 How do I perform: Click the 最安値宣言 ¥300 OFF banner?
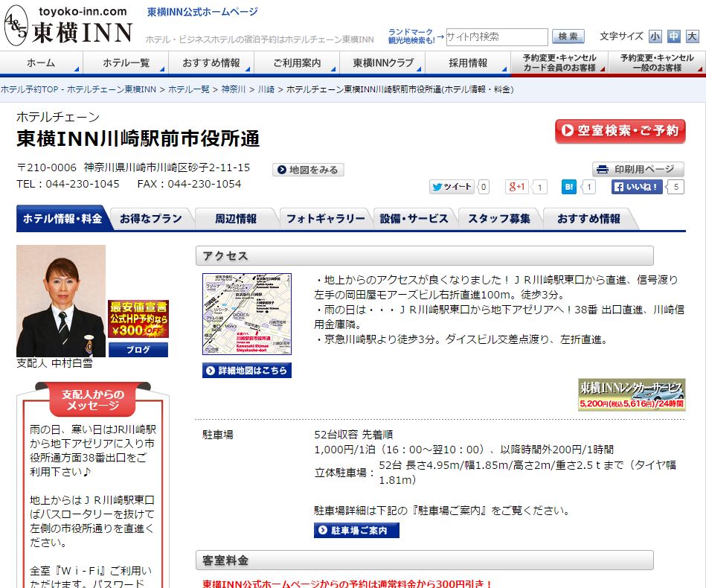tap(138, 319)
